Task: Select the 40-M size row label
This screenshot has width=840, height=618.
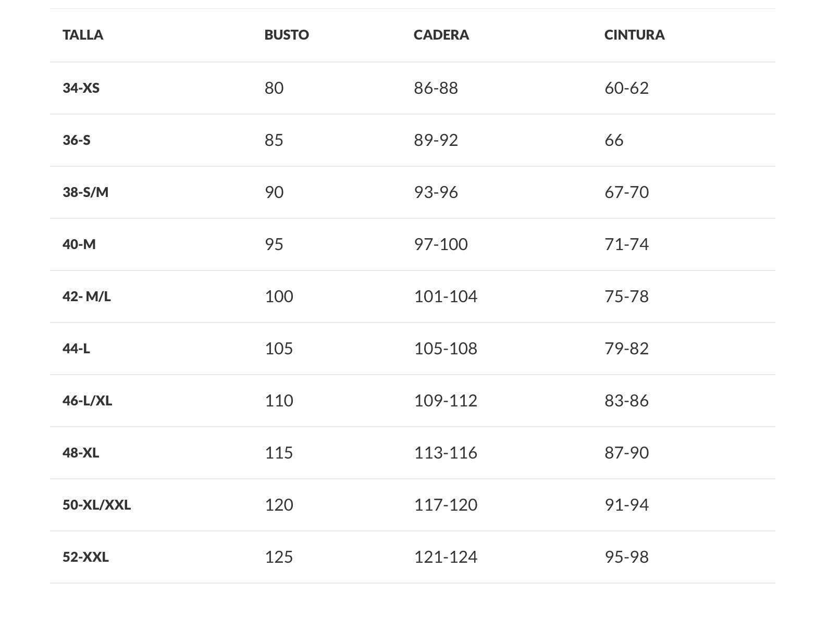Action: pyautogui.click(x=79, y=244)
